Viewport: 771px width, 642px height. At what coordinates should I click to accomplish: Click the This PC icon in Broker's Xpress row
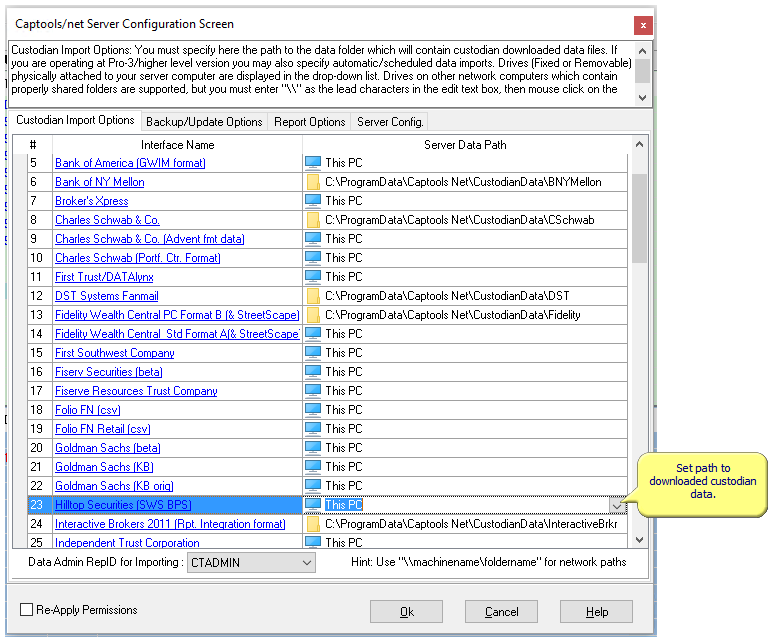point(313,201)
